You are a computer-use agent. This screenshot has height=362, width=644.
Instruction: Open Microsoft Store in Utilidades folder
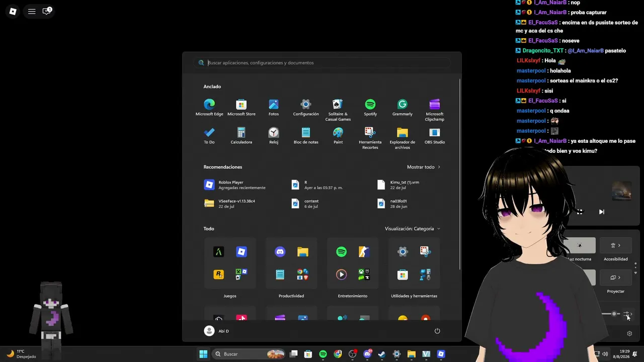[403, 275]
